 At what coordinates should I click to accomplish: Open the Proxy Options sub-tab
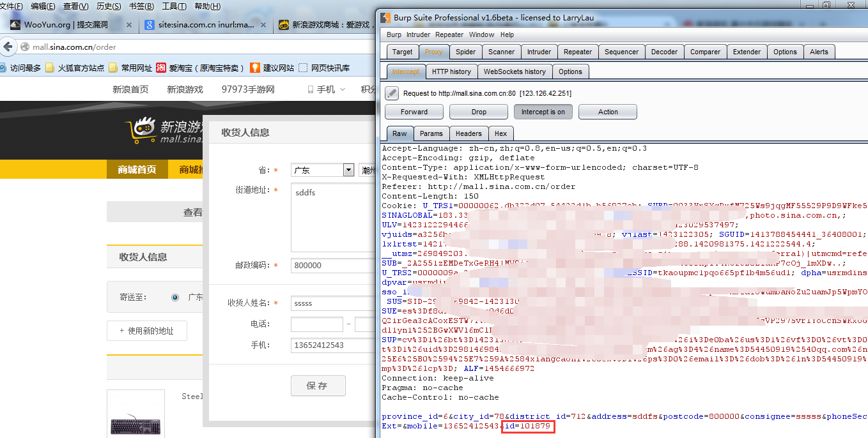tap(570, 72)
